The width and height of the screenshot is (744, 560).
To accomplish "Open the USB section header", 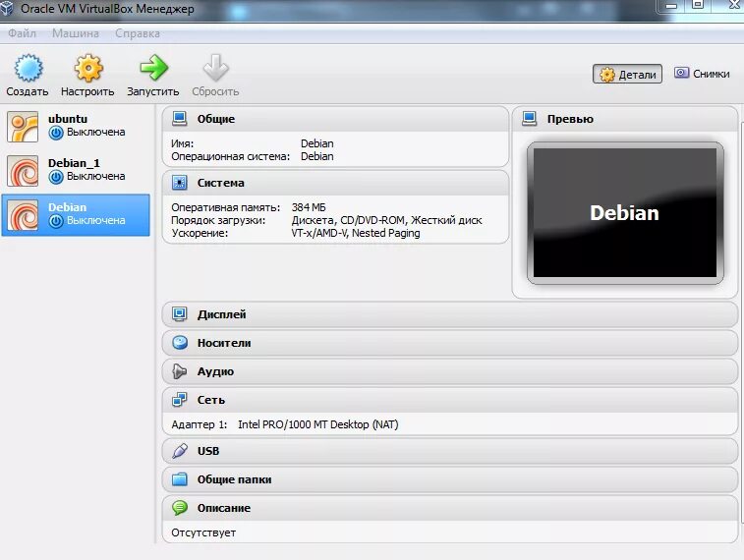I will 208,451.
